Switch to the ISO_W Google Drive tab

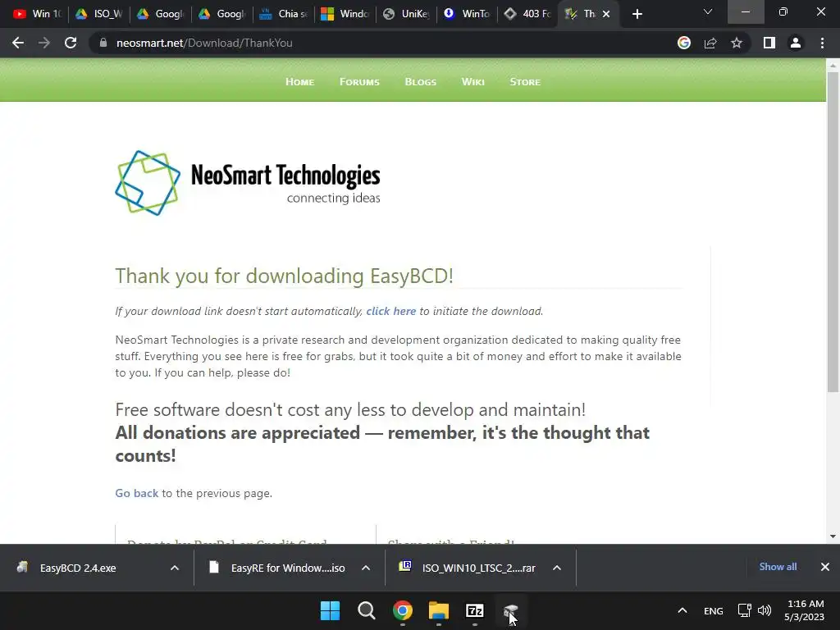point(98,14)
